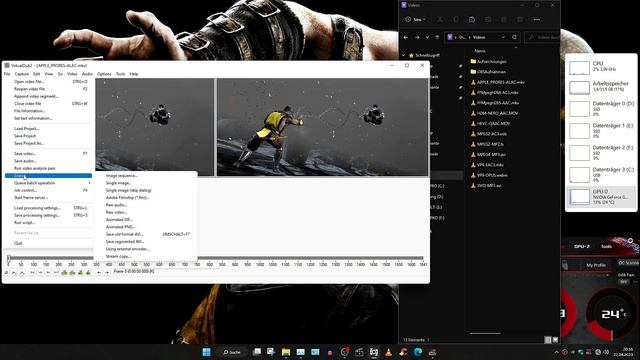This screenshot has height=360, width=640.
Task: Choose Save Project As...
Action: (49, 143)
